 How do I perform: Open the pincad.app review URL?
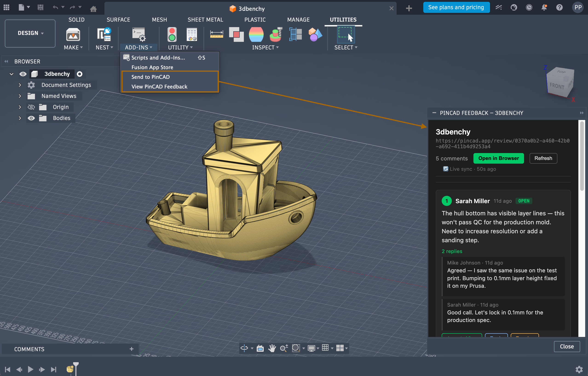tap(502, 144)
